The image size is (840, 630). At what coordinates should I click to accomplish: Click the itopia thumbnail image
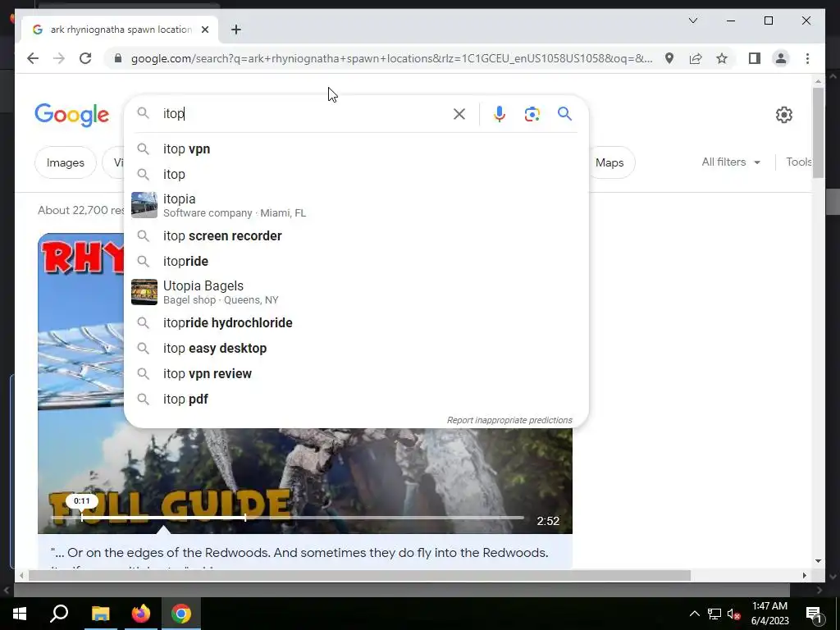[x=144, y=205]
